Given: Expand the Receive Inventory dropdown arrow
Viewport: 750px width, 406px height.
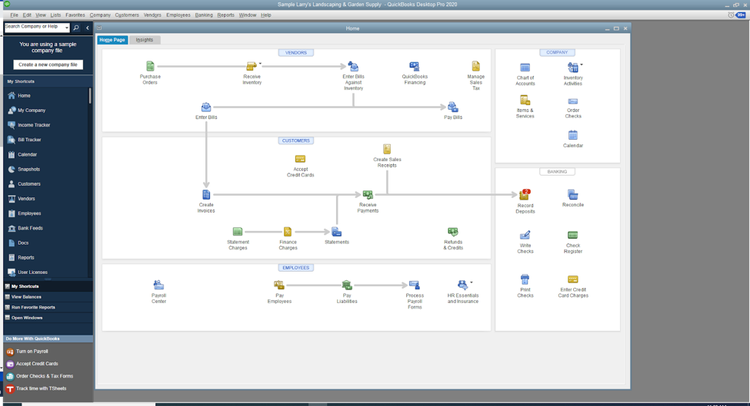Looking at the screenshot, I should pyautogui.click(x=260, y=63).
